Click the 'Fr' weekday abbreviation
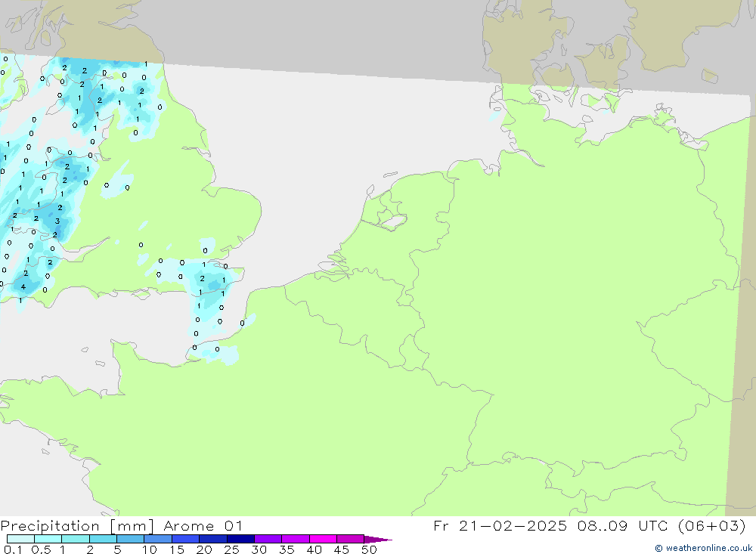This screenshot has height=554, width=756. click(x=441, y=525)
